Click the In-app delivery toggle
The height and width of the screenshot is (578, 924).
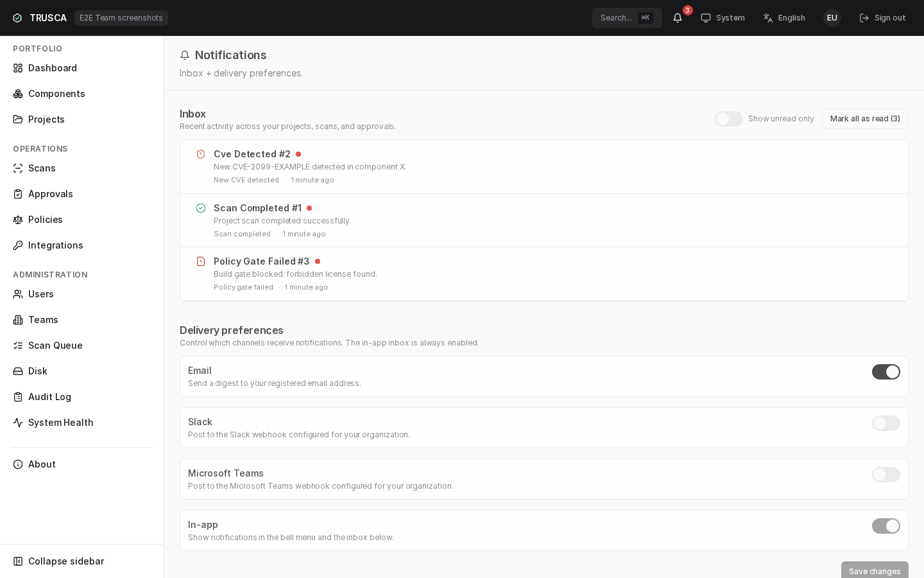tap(886, 526)
